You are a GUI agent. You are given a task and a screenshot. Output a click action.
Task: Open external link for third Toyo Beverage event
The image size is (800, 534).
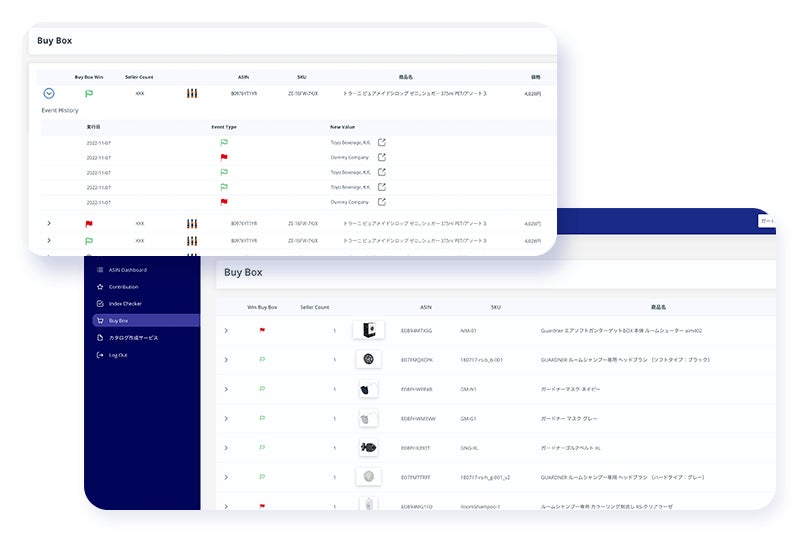[382, 187]
